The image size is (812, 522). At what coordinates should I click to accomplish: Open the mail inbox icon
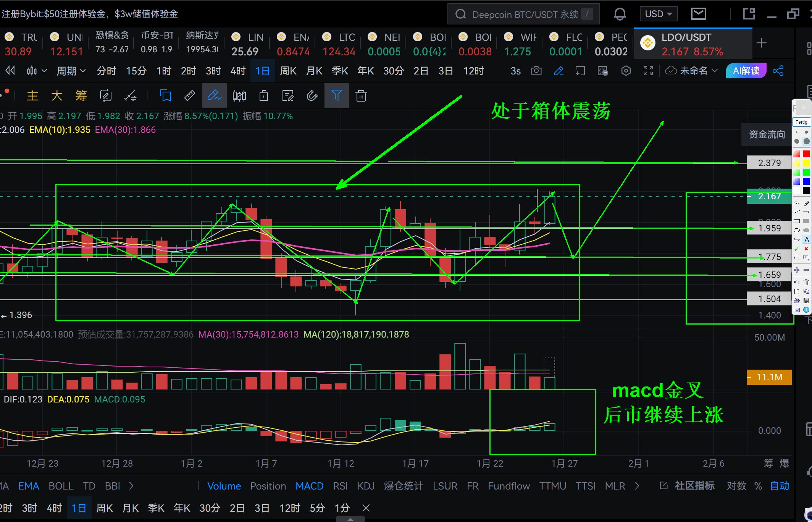tap(698, 14)
